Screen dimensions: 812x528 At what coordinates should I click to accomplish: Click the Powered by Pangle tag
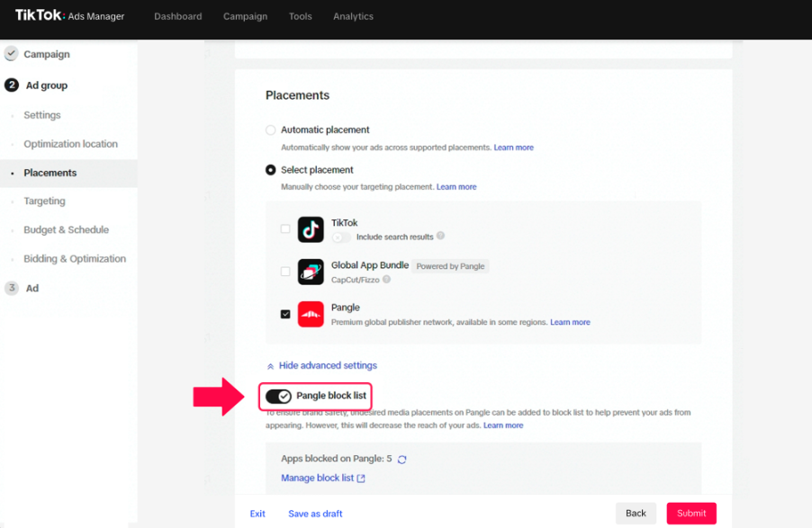(450, 266)
